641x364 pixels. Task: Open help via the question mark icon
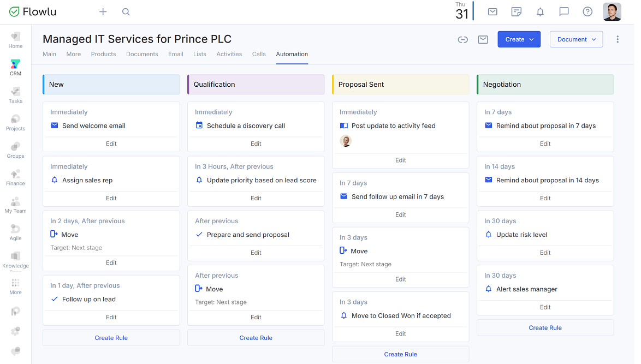tap(587, 11)
